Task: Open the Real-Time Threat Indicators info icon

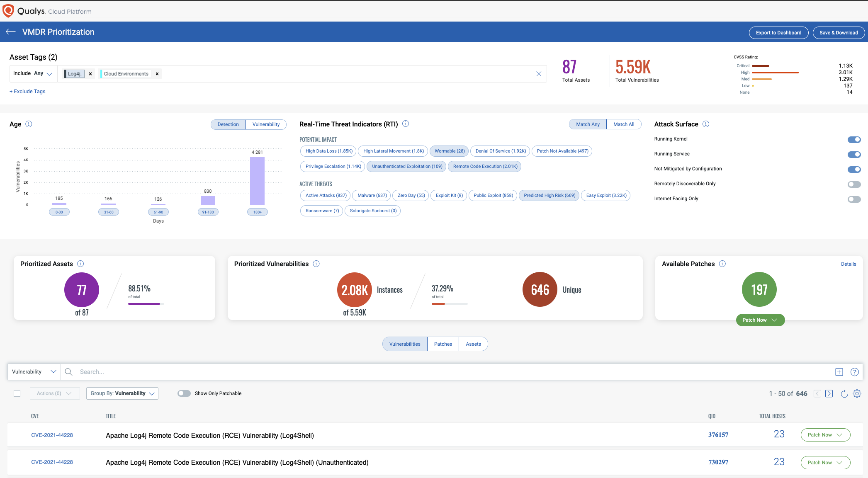Action: tap(406, 124)
